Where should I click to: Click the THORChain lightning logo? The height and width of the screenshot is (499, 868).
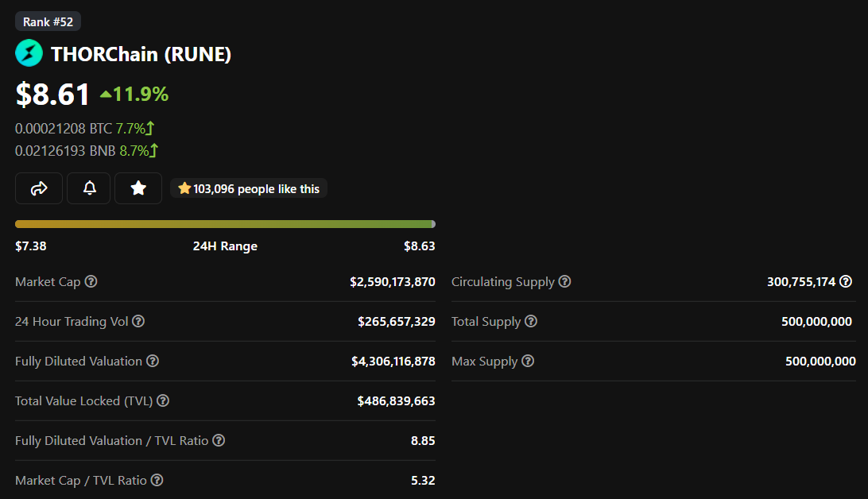tap(29, 54)
